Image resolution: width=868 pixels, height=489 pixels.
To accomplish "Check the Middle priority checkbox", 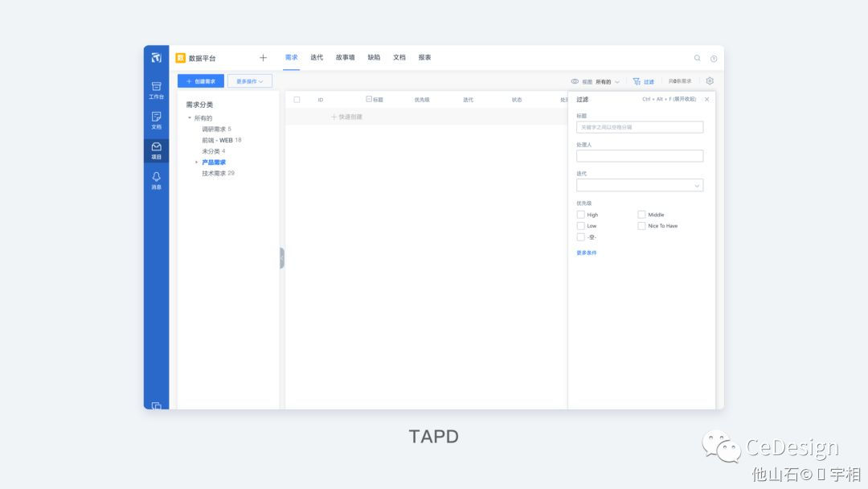I will [641, 214].
